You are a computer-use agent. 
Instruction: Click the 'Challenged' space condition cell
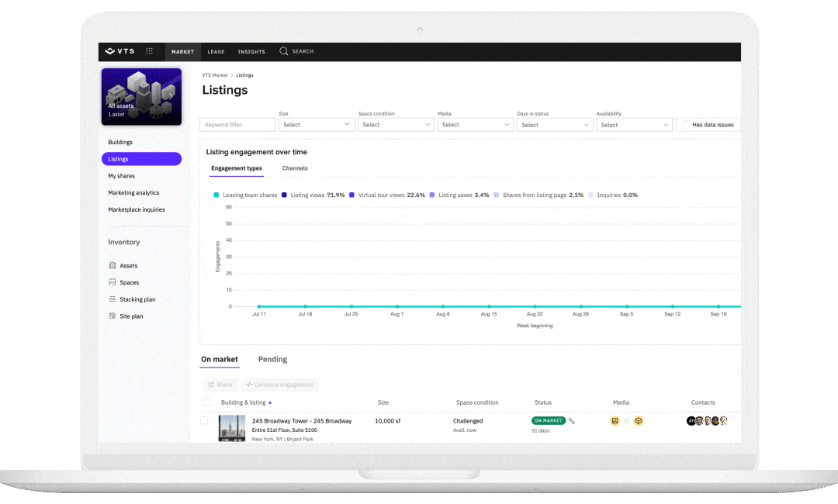coord(468,421)
